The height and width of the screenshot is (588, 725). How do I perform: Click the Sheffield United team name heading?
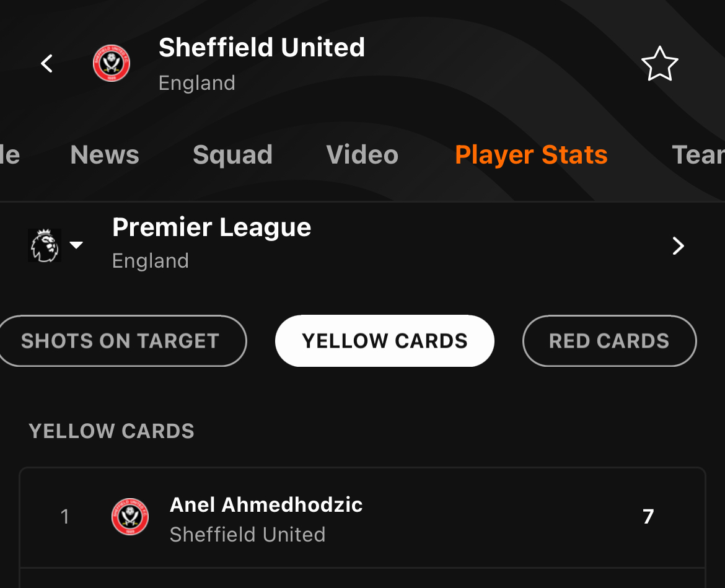point(261,47)
